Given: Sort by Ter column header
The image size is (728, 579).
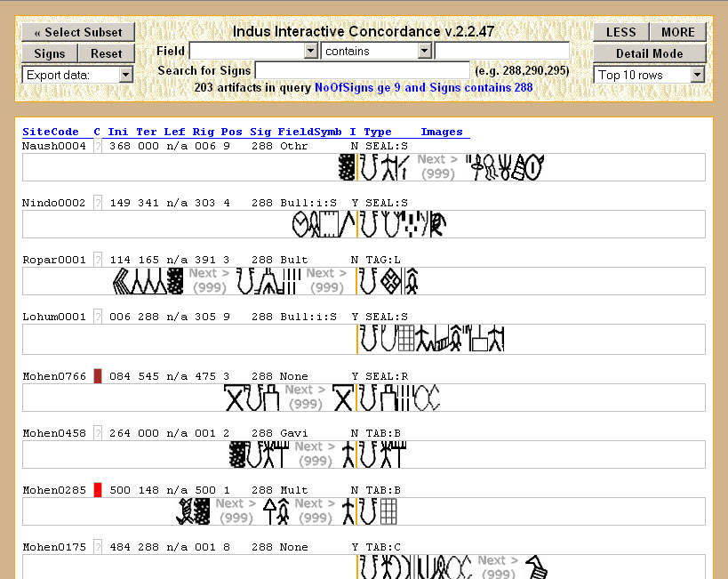Looking at the screenshot, I should (147, 132).
